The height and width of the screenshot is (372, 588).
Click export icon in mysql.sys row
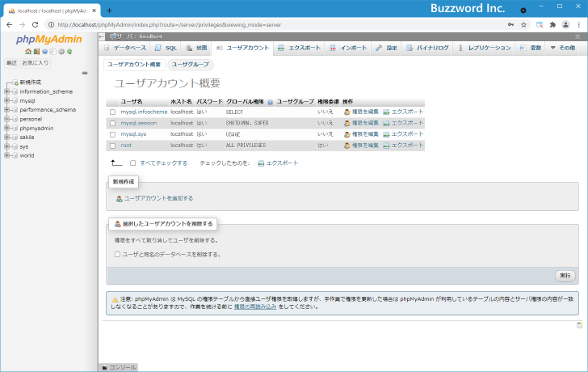pyautogui.click(x=386, y=134)
